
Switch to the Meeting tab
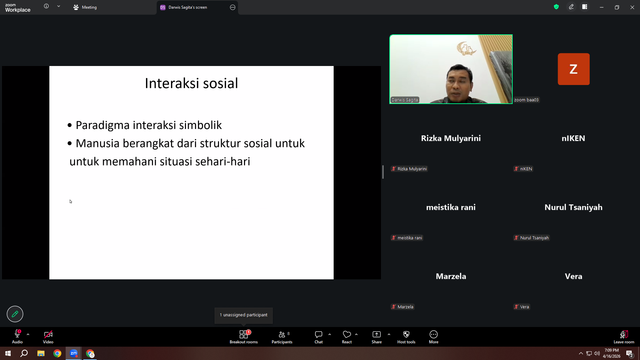click(x=85, y=7)
